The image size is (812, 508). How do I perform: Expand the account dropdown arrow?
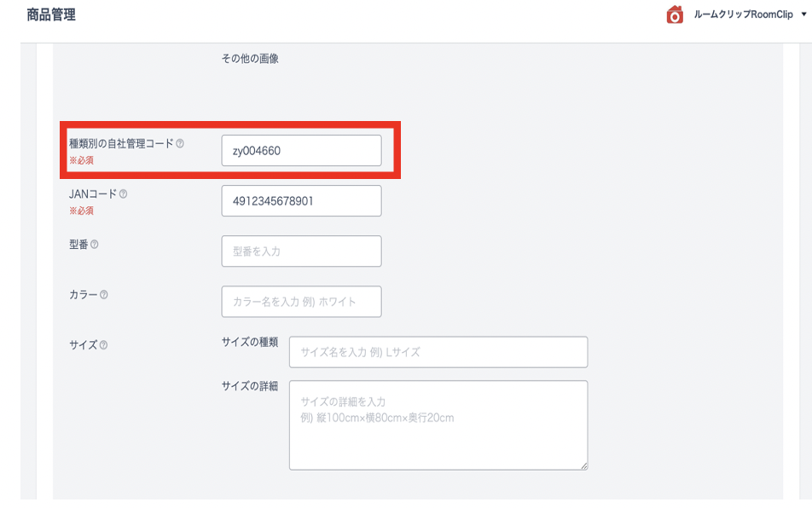click(x=803, y=15)
